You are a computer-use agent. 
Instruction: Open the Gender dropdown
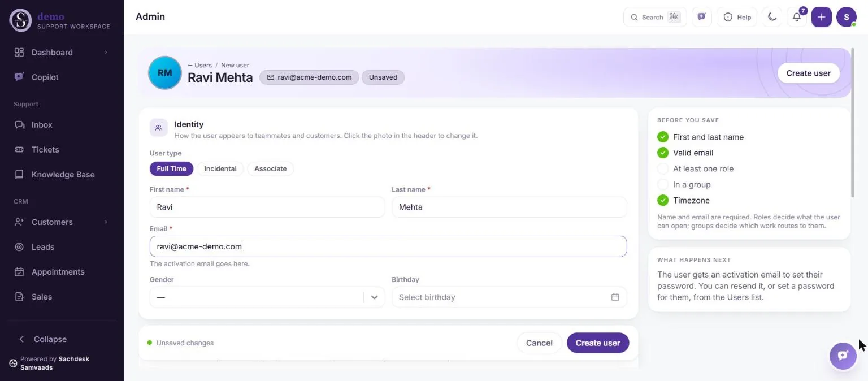pyautogui.click(x=267, y=297)
